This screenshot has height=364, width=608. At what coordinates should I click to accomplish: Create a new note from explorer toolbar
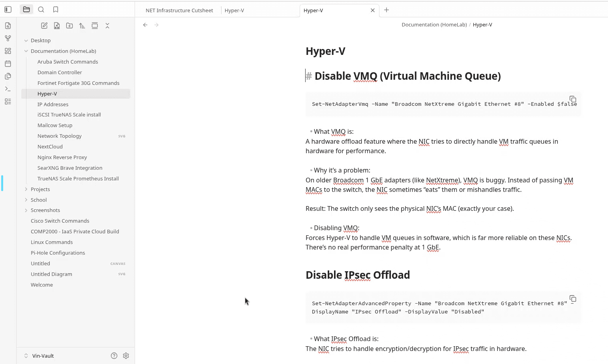point(44,26)
